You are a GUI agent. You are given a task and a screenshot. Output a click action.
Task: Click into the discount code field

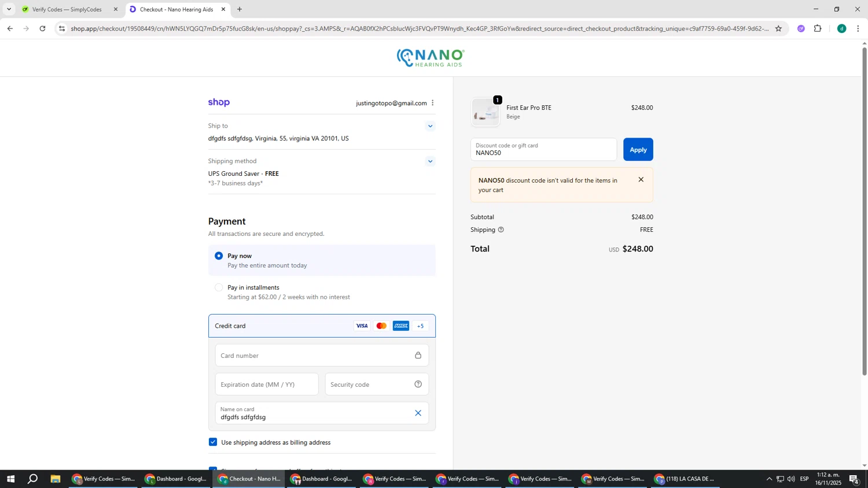click(x=543, y=150)
